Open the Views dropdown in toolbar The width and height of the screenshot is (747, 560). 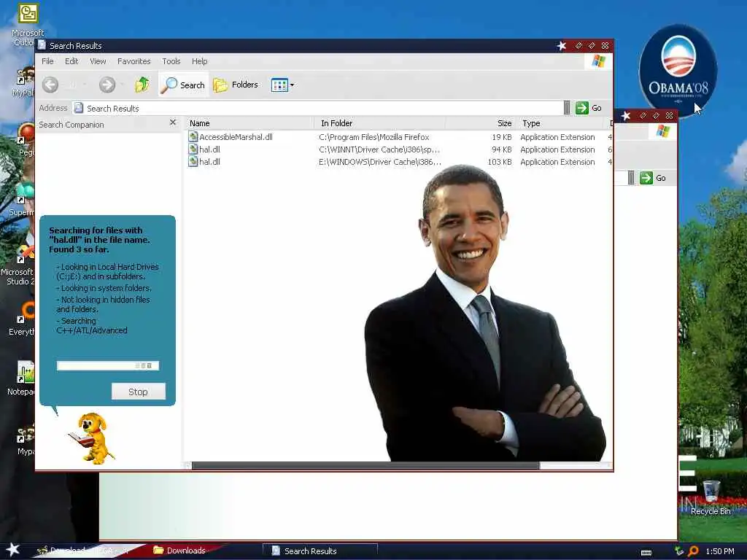click(282, 85)
